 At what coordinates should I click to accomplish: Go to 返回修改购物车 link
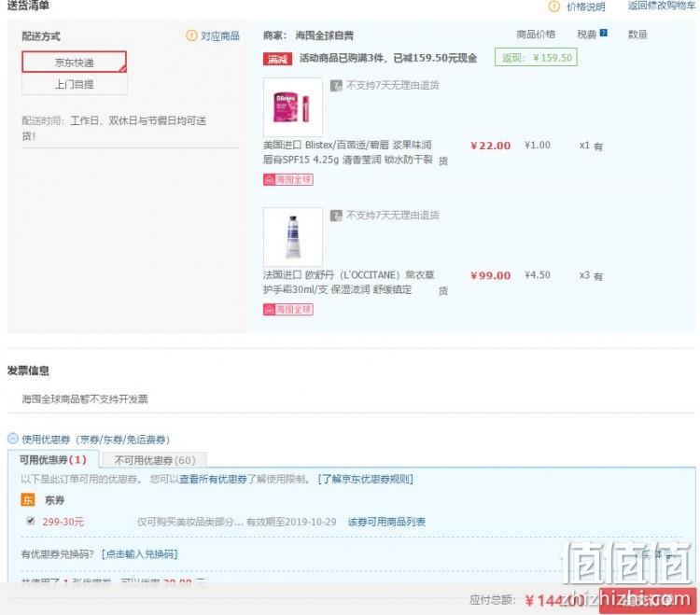click(661, 6)
